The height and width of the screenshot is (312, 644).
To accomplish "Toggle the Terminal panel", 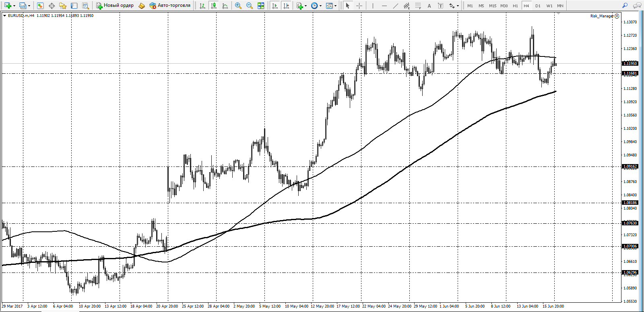I will click(x=74, y=6).
